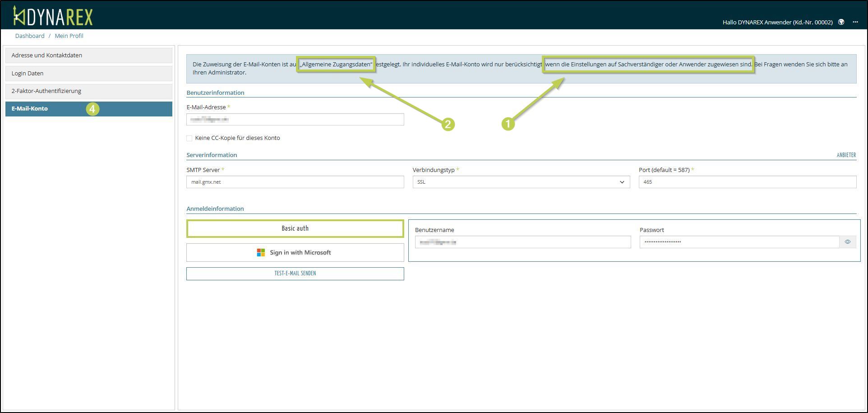Open the three-dot menu in header

coord(855,22)
